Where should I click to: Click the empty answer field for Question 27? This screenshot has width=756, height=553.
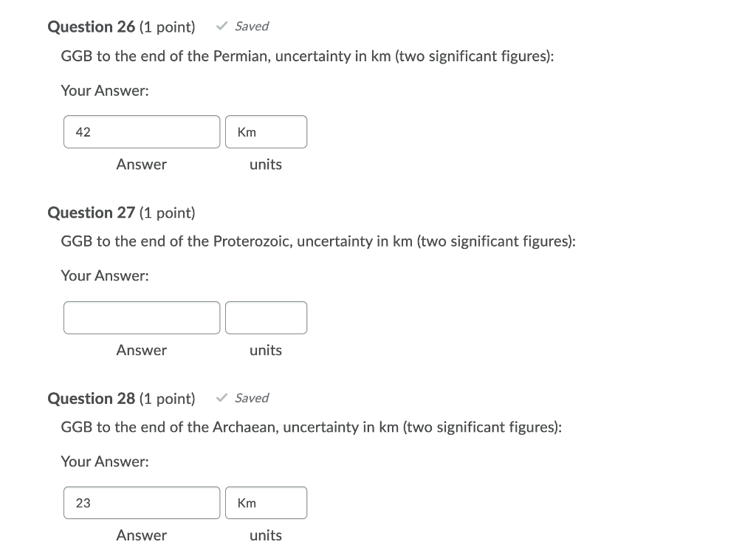pyautogui.click(x=141, y=317)
